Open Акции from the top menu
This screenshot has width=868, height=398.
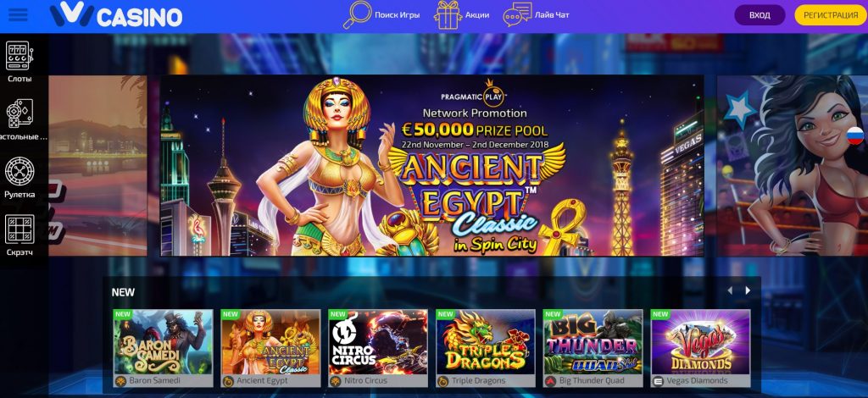pyautogui.click(x=477, y=15)
